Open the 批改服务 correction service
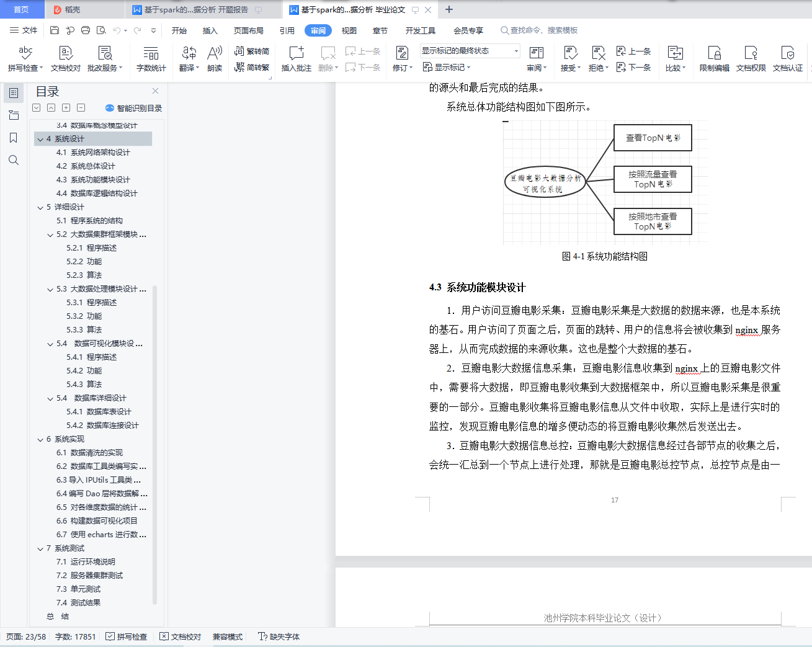The width and height of the screenshot is (812, 647). pyautogui.click(x=105, y=59)
